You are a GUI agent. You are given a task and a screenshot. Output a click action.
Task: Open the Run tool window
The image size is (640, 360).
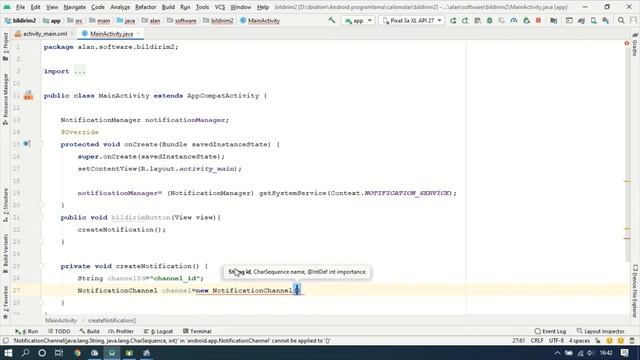pos(27,331)
